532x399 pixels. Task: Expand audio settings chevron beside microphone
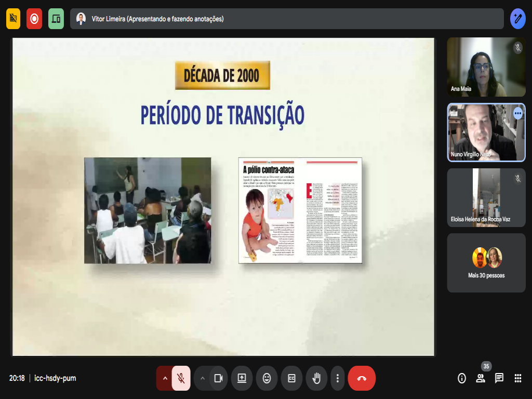[165, 378]
